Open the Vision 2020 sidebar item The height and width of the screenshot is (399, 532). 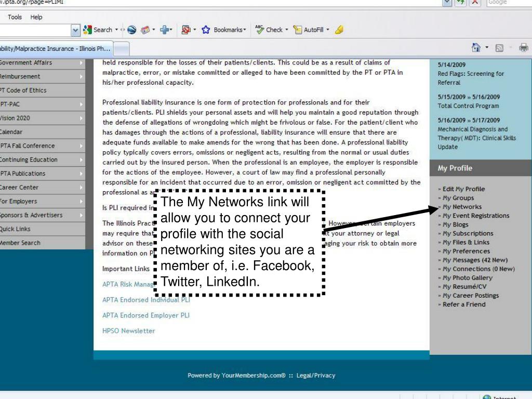point(43,118)
